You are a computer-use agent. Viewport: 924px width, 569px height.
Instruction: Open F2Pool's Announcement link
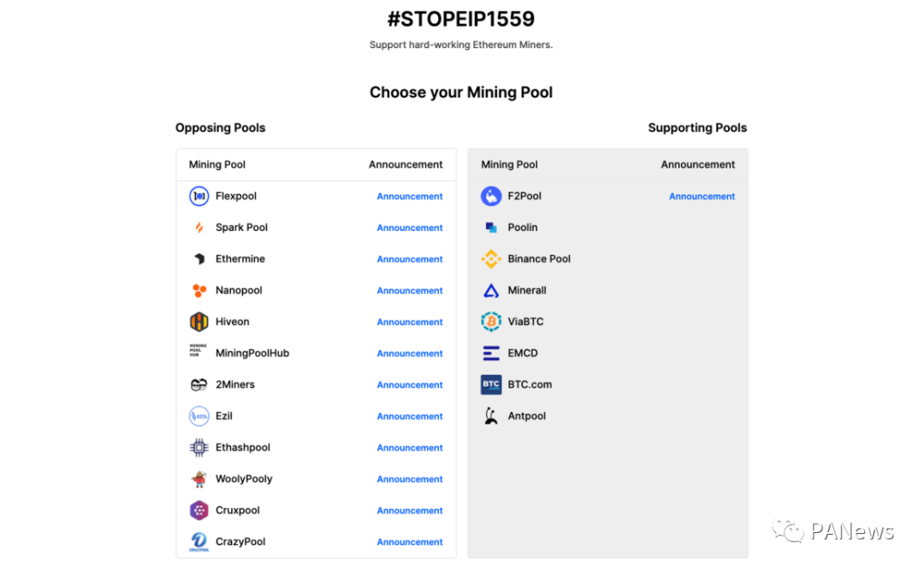click(x=702, y=196)
